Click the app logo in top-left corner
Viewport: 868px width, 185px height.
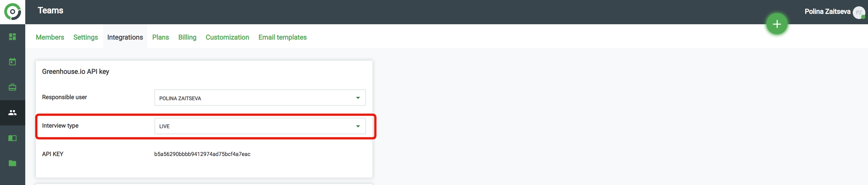click(x=12, y=12)
